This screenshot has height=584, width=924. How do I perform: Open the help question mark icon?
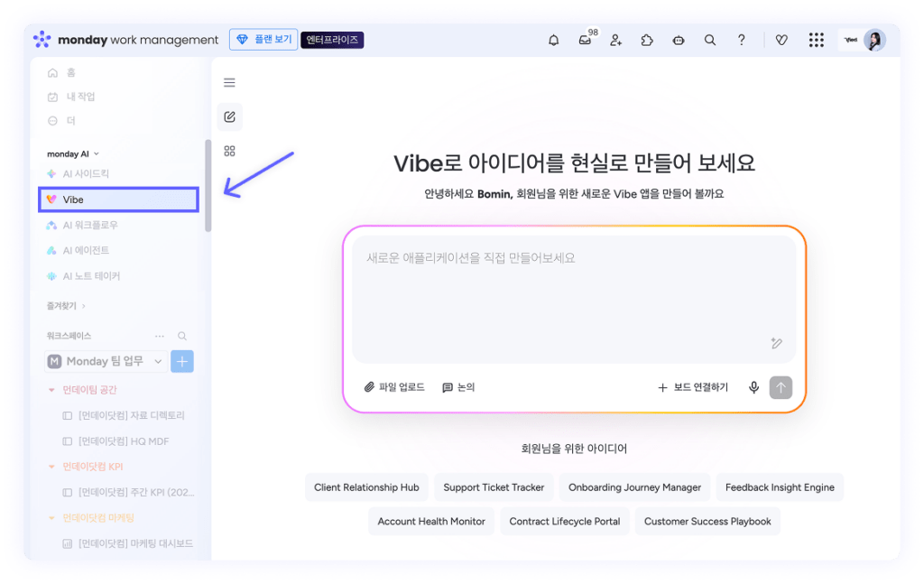pyautogui.click(x=742, y=41)
